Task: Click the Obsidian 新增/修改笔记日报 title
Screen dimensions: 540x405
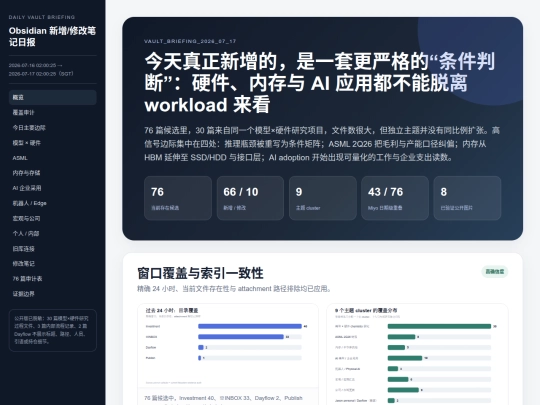Action: click(52, 37)
